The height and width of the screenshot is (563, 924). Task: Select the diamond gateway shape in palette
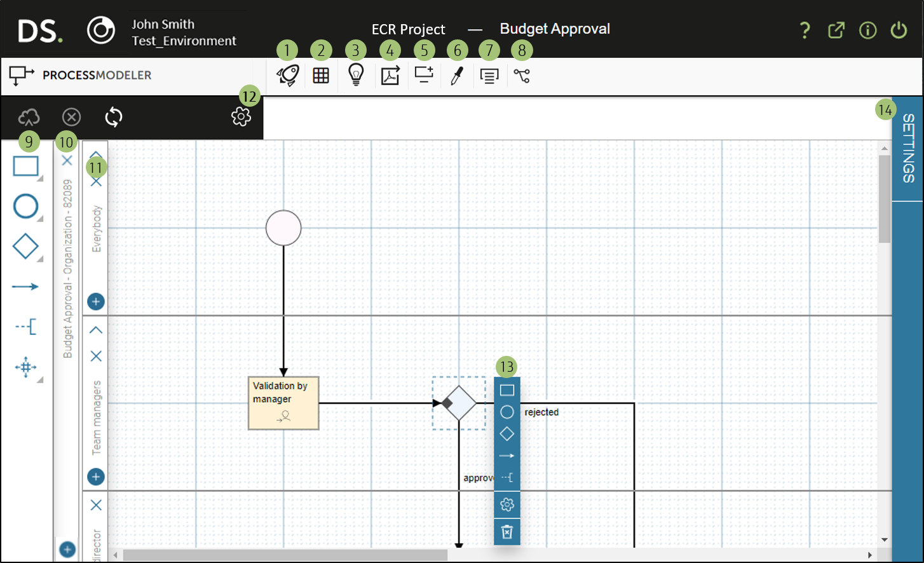pos(25,247)
